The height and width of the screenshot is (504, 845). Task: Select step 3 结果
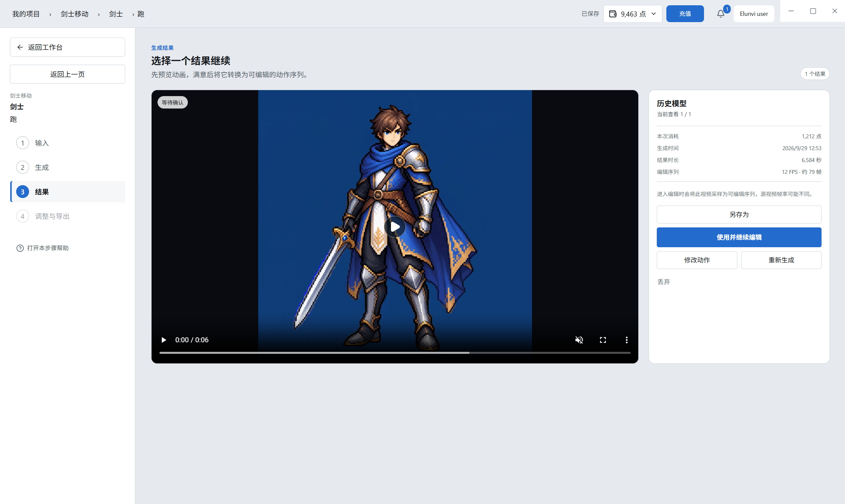click(68, 192)
